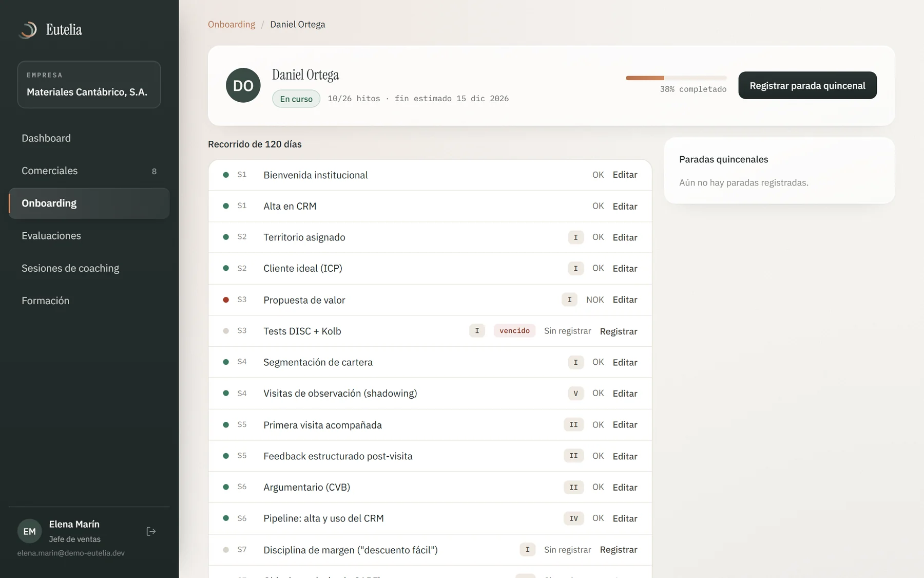Image resolution: width=924 pixels, height=578 pixels.
Task: Click Sin registrar on Tests DISC + Kolb
Action: pos(567,331)
